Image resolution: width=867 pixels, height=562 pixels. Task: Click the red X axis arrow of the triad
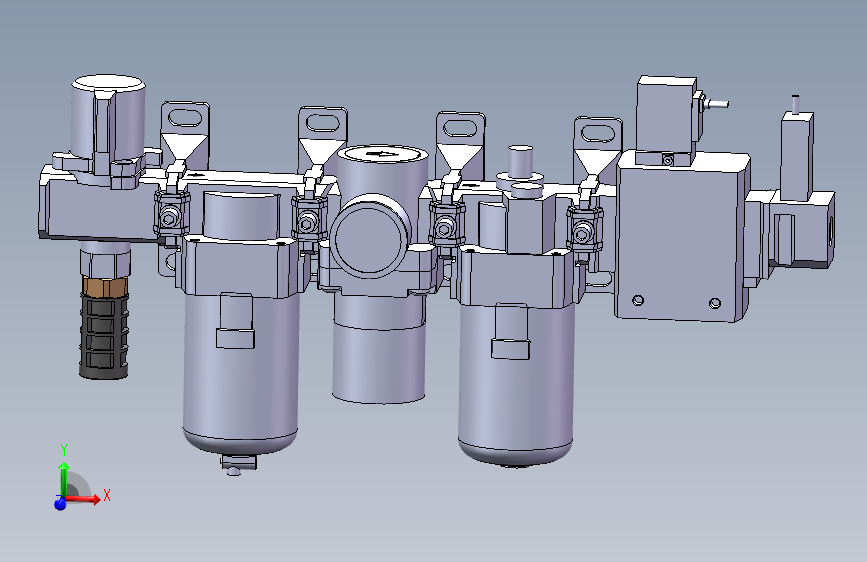(84, 498)
